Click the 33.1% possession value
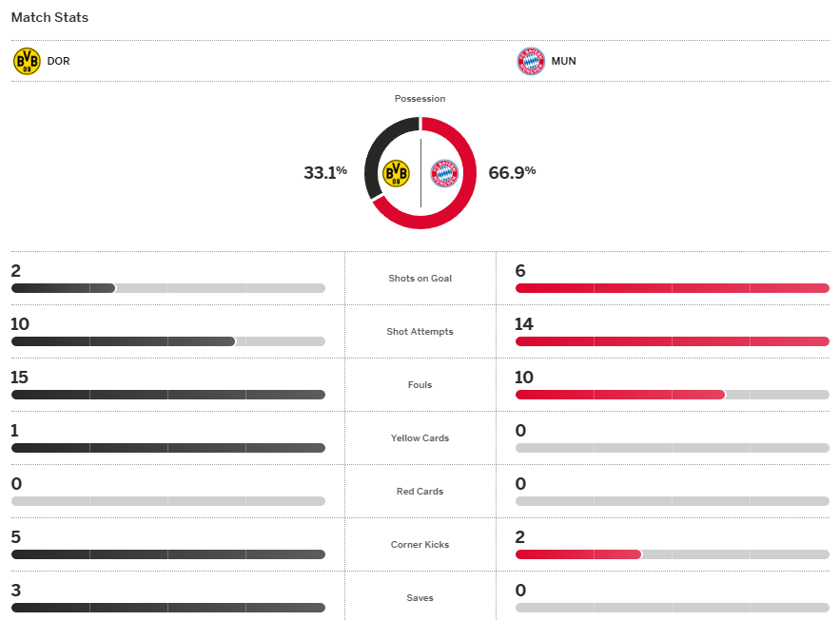 coord(324,173)
